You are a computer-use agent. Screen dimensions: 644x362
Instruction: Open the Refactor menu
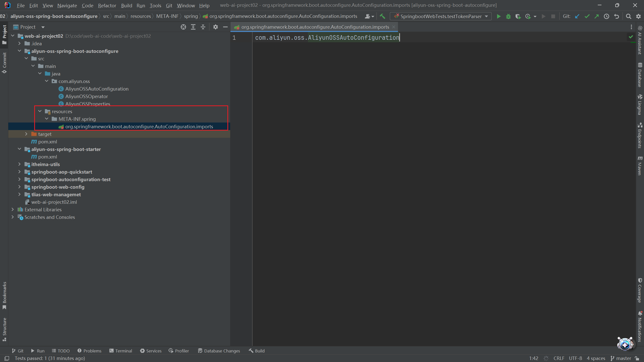pos(107,5)
